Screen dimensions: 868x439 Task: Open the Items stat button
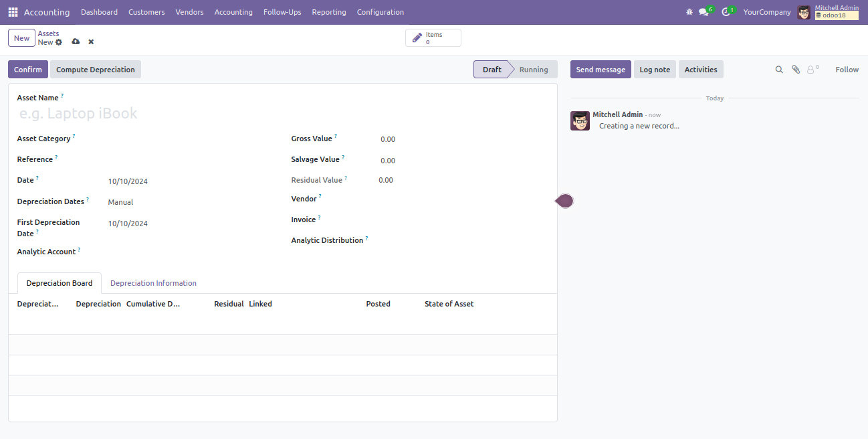pyautogui.click(x=433, y=38)
